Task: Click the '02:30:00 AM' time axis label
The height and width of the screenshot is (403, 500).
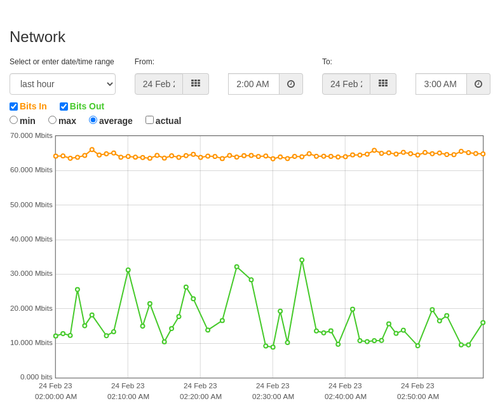Action: point(273,397)
